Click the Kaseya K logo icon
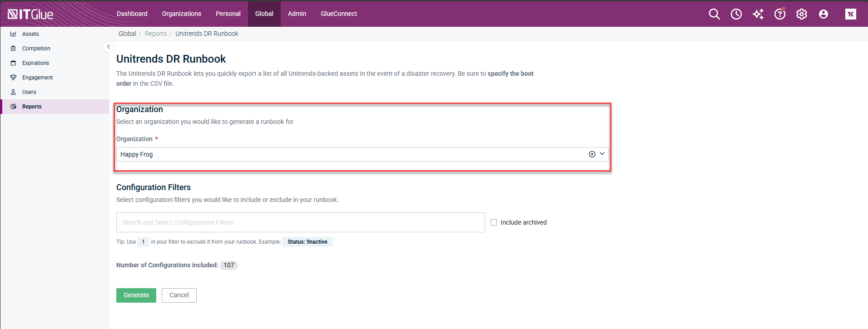This screenshot has height=329, width=868. click(x=850, y=14)
